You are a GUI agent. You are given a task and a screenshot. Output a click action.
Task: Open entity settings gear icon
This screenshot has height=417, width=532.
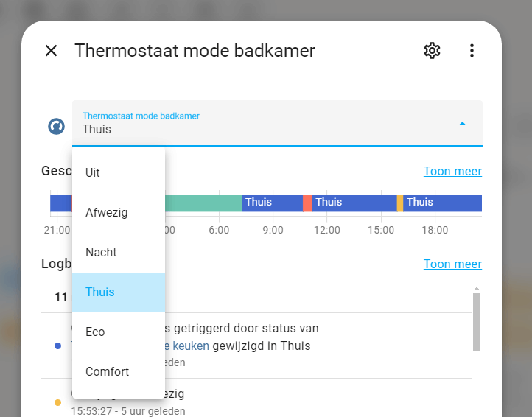click(x=432, y=51)
